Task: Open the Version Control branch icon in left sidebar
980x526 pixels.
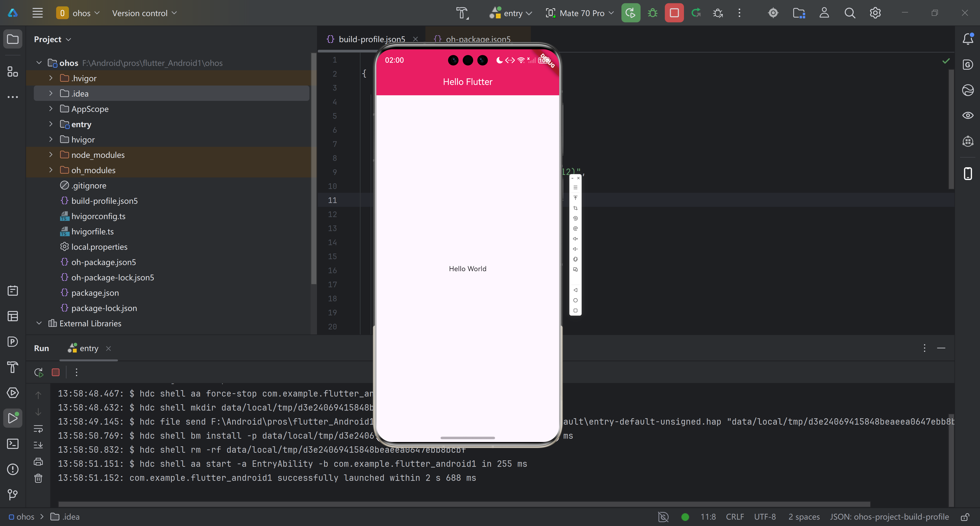Action: tap(13, 494)
